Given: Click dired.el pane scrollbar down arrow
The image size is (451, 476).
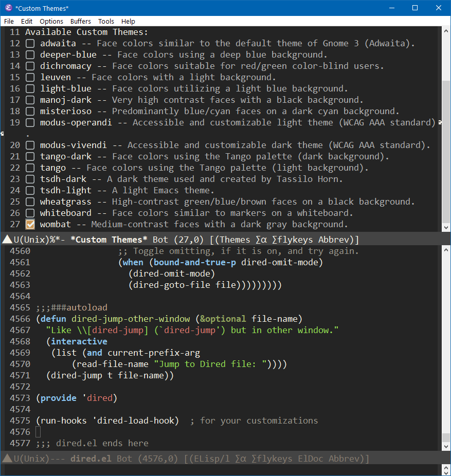Looking at the screenshot, I should coord(446,447).
